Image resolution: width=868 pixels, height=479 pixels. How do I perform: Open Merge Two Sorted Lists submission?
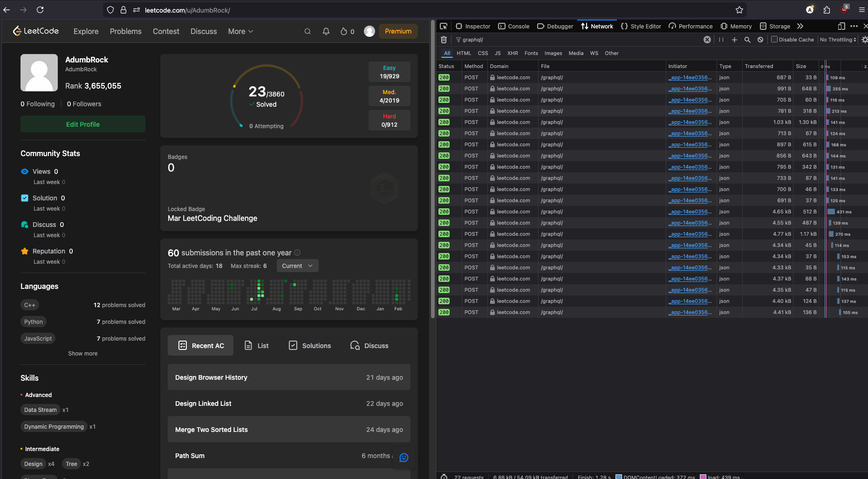pos(289,429)
